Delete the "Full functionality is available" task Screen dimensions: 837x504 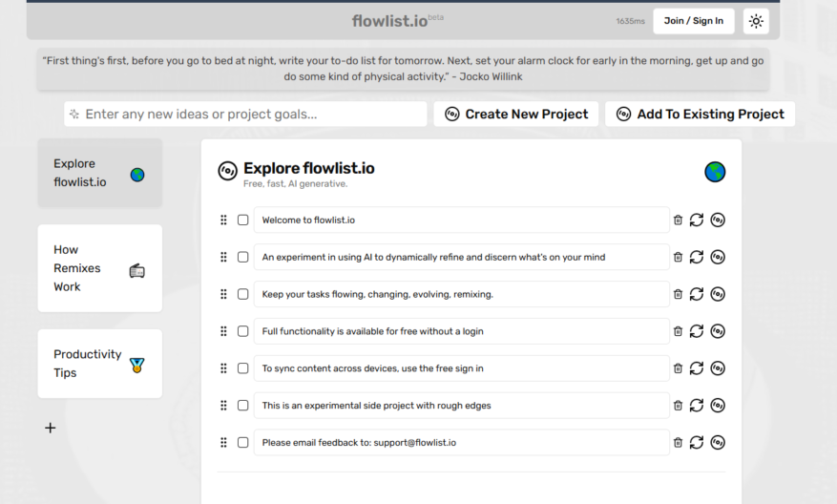coord(678,331)
